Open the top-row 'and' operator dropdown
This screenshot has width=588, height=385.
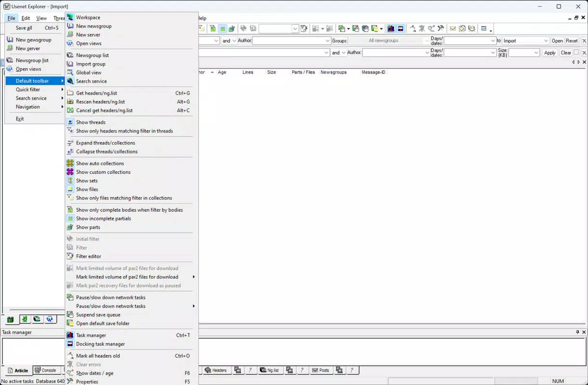coord(235,41)
